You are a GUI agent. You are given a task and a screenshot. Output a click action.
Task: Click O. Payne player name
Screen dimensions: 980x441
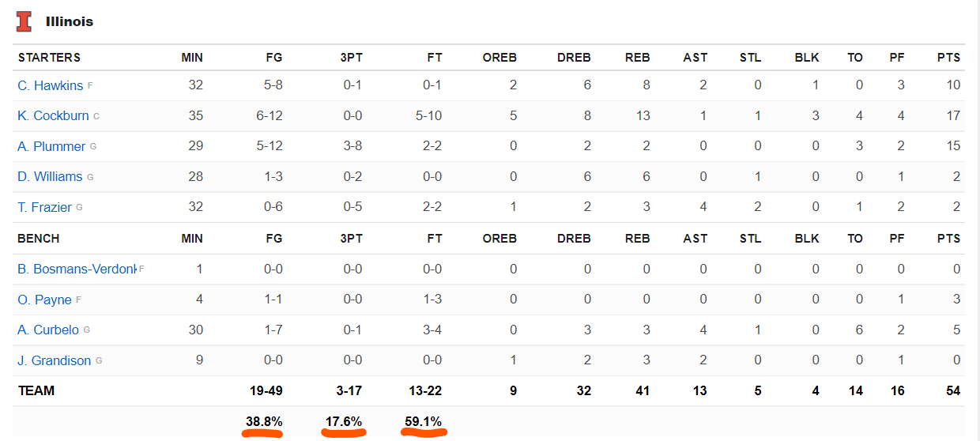point(44,300)
